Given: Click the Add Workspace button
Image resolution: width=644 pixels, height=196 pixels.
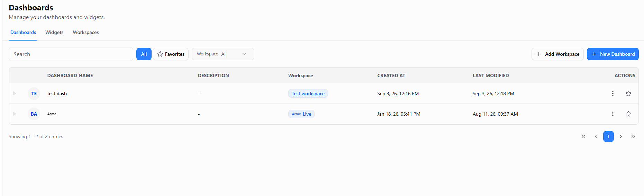Looking at the screenshot, I should [557, 54].
